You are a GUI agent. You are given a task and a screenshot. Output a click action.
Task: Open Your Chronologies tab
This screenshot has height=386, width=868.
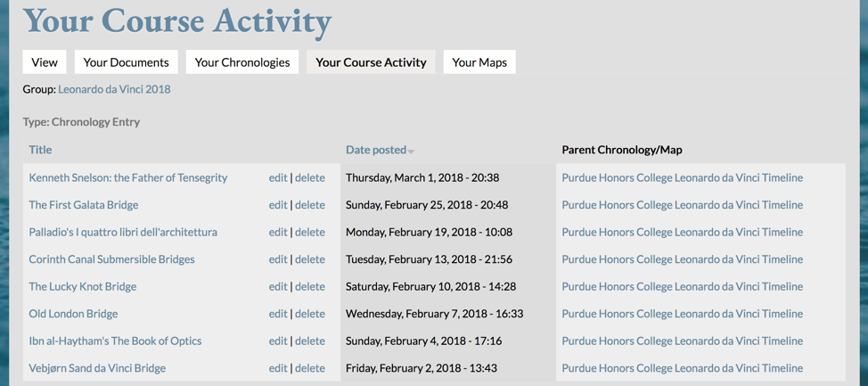click(242, 62)
